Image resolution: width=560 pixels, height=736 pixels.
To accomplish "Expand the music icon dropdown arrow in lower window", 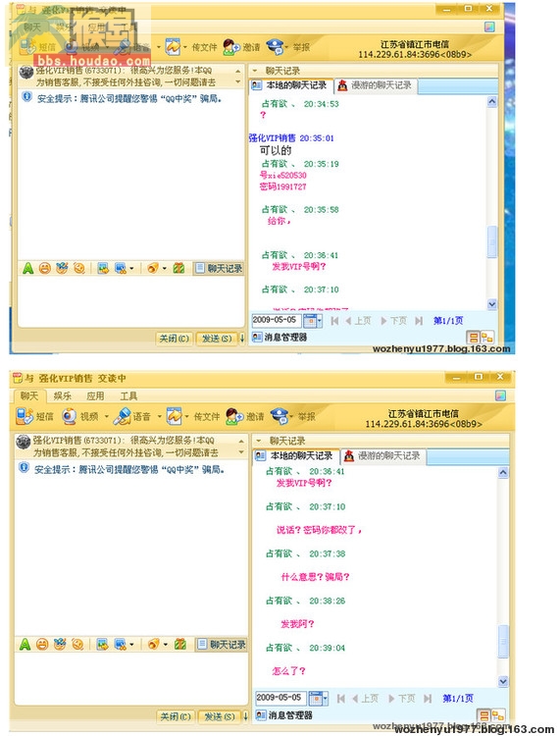I will pos(165,645).
